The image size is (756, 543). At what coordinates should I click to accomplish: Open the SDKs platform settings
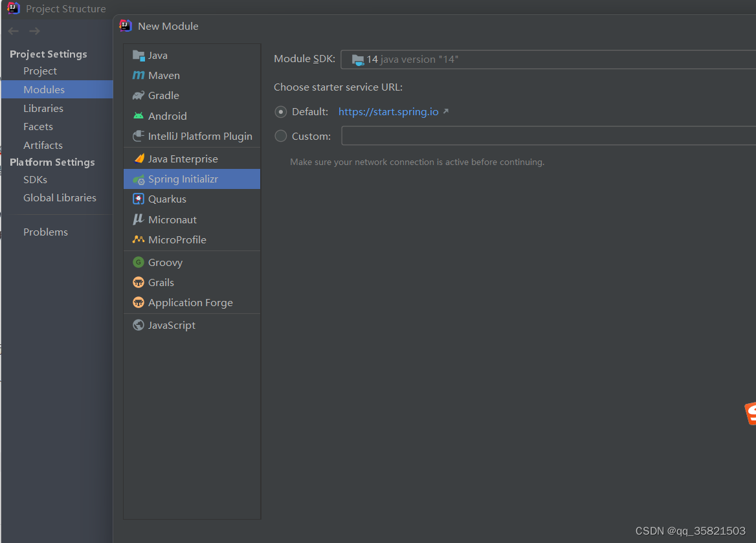pyautogui.click(x=35, y=179)
